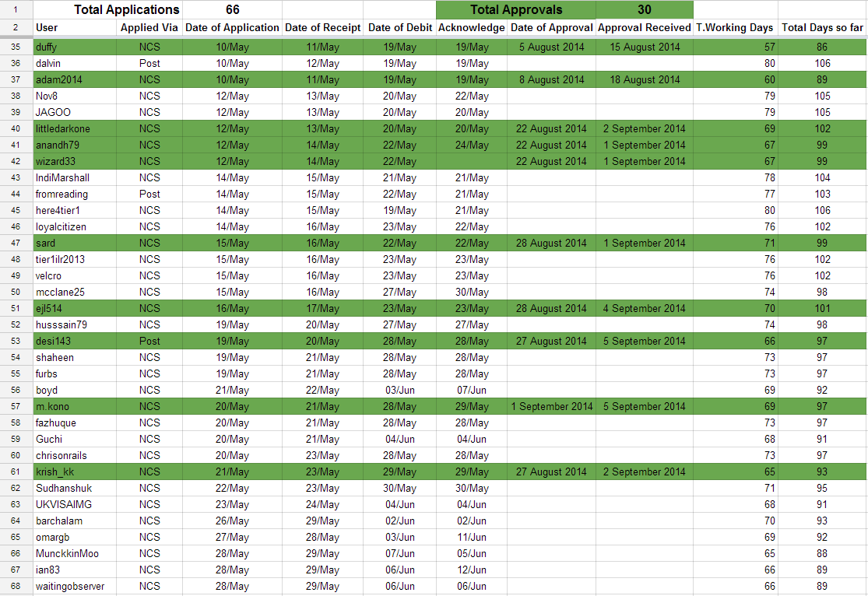The image size is (868, 596).
Task: Click the Applied Via column header
Action: tap(149, 27)
